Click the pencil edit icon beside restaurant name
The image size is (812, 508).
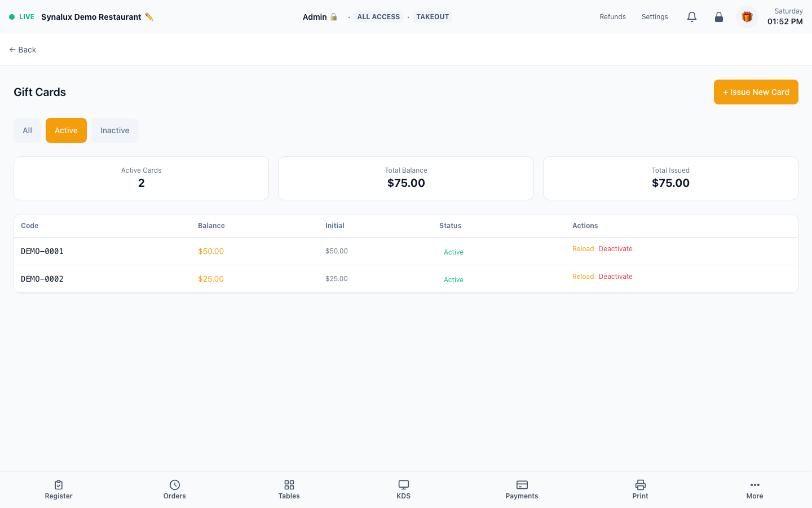click(x=149, y=17)
